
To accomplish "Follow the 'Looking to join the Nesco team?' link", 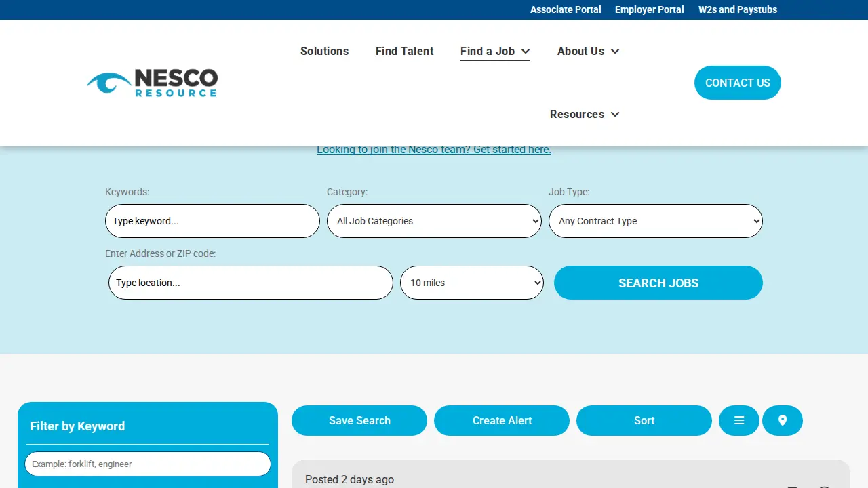I will [x=434, y=150].
